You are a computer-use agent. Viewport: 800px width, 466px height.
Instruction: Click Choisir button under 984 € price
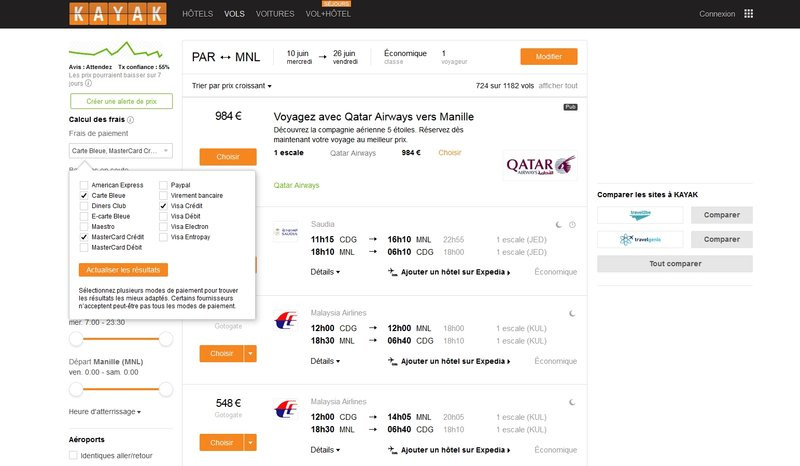pyautogui.click(x=228, y=157)
